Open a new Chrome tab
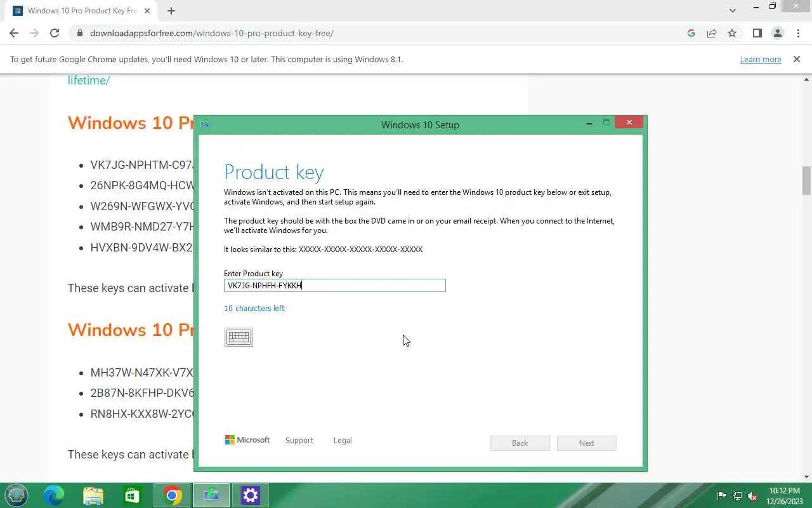Image resolution: width=812 pixels, height=508 pixels. coord(171,11)
